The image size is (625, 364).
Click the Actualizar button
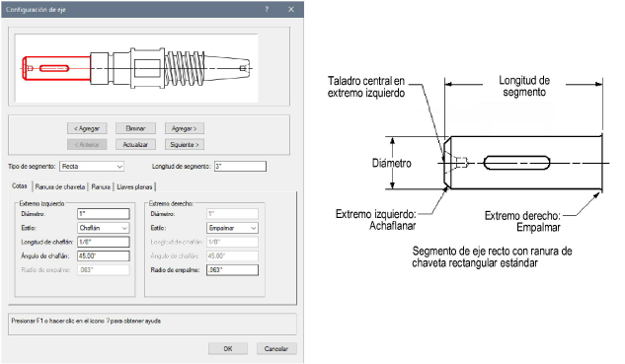(135, 145)
